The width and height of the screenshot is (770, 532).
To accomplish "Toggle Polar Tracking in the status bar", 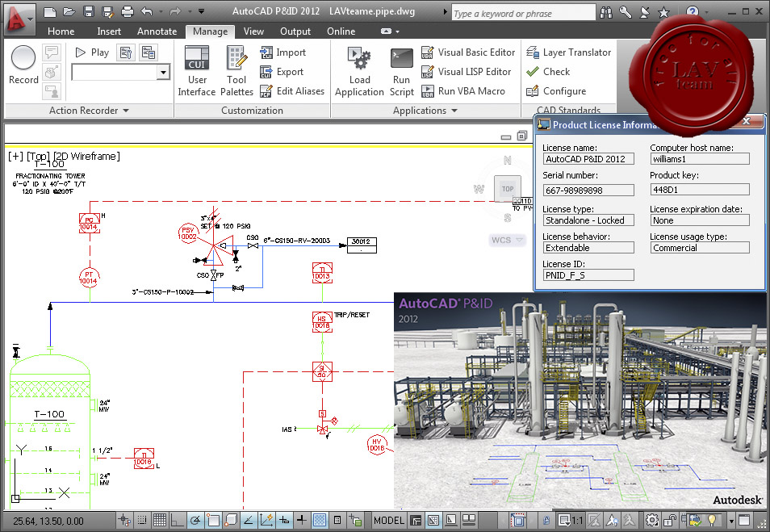I will tap(195, 520).
